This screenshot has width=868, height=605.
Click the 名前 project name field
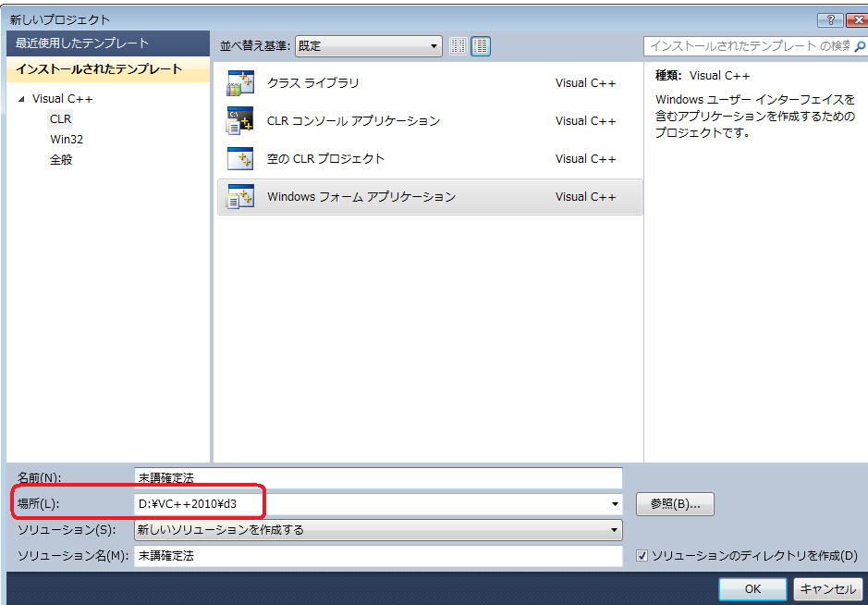point(378,477)
